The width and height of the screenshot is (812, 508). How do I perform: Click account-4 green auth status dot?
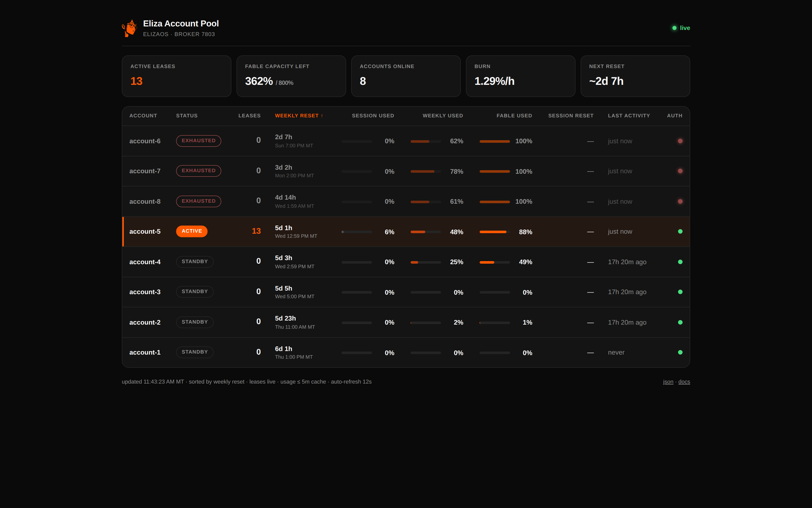pos(680,262)
